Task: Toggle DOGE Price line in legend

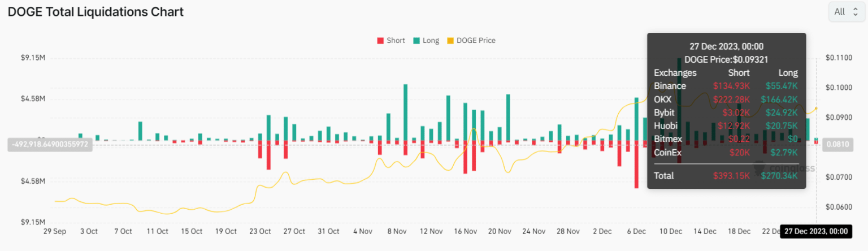Action: point(475,41)
